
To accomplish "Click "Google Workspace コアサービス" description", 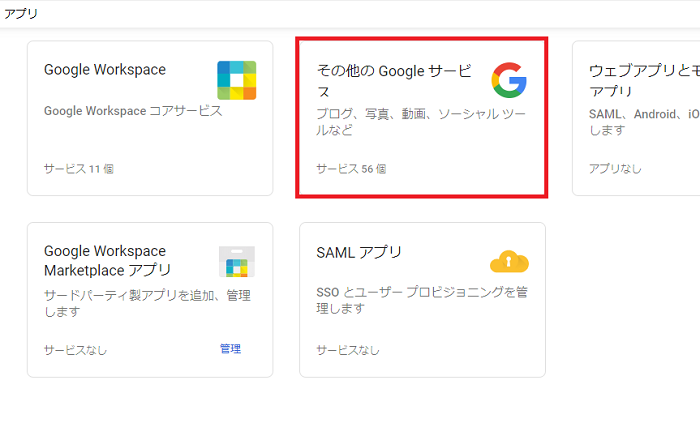I will (x=133, y=111).
